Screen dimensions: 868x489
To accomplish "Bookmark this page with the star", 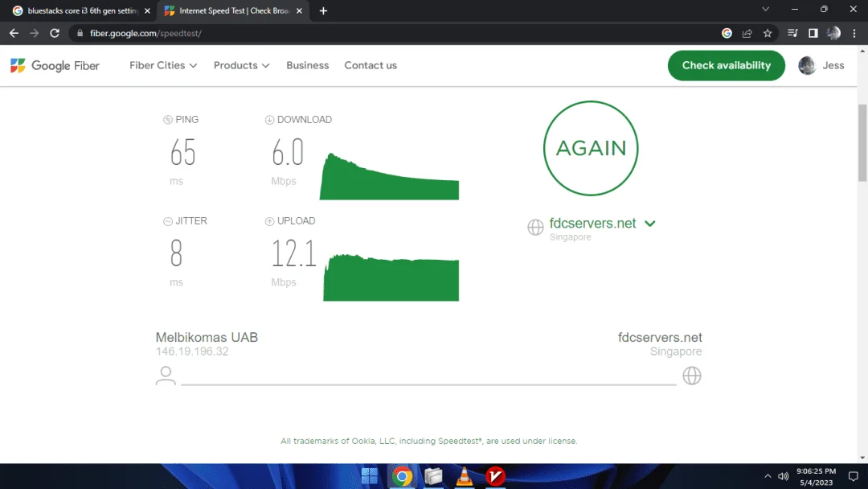I will coord(768,33).
